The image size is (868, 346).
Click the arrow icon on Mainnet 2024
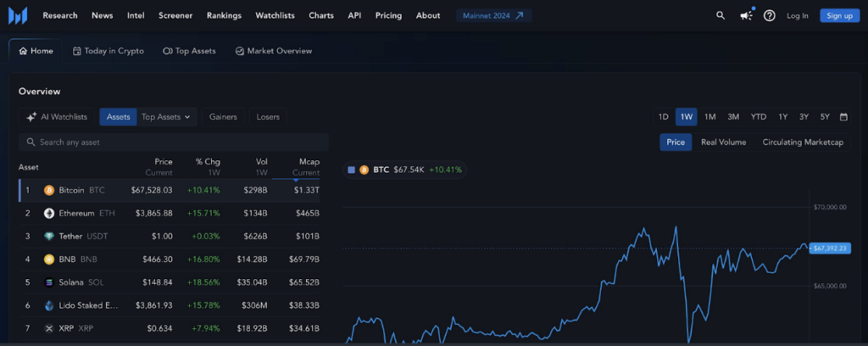519,15
